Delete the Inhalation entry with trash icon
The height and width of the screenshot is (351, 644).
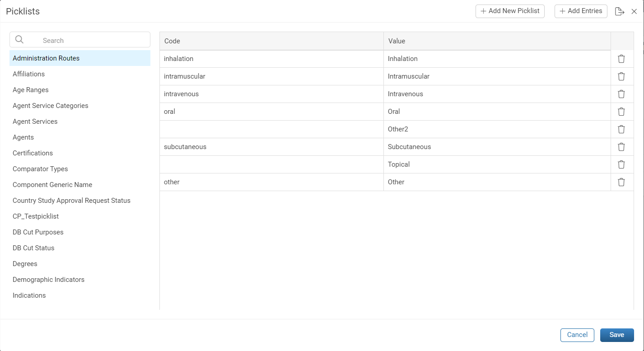(621, 59)
